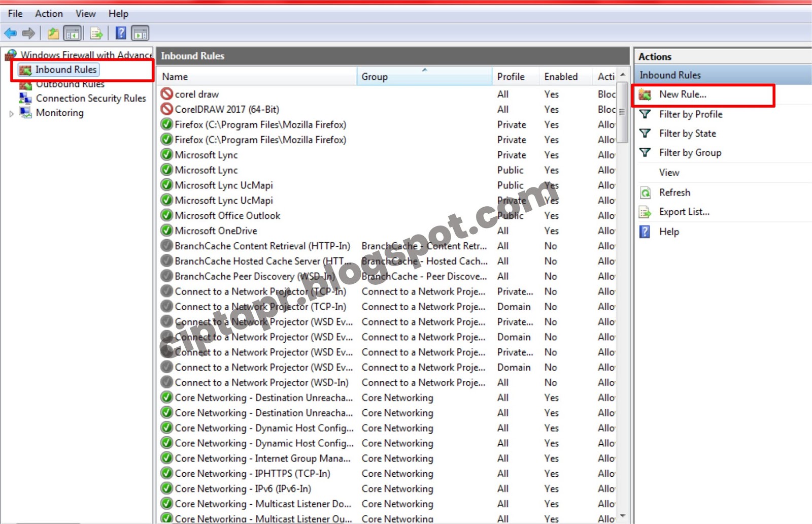Click the Back arrow toolbar icon
812x524 pixels.
pos(10,34)
